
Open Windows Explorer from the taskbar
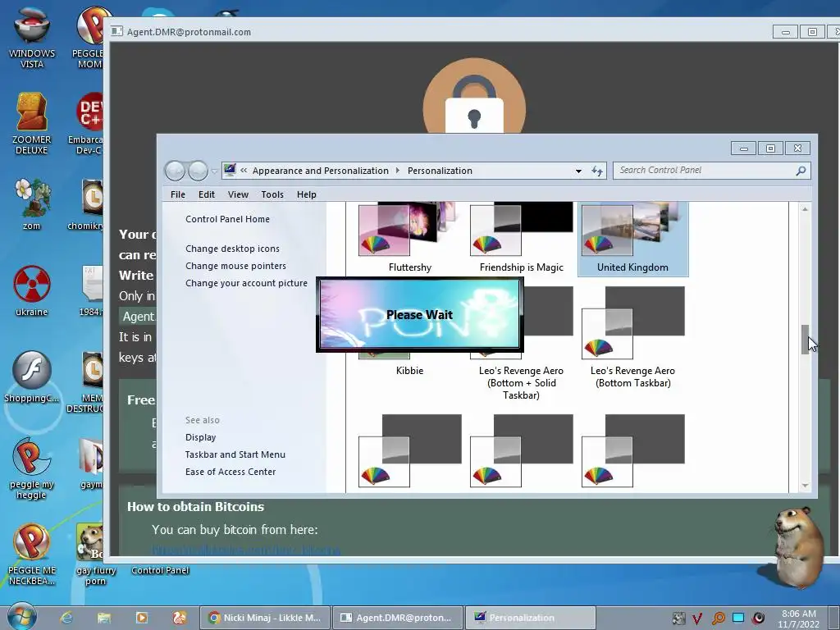coord(104,618)
